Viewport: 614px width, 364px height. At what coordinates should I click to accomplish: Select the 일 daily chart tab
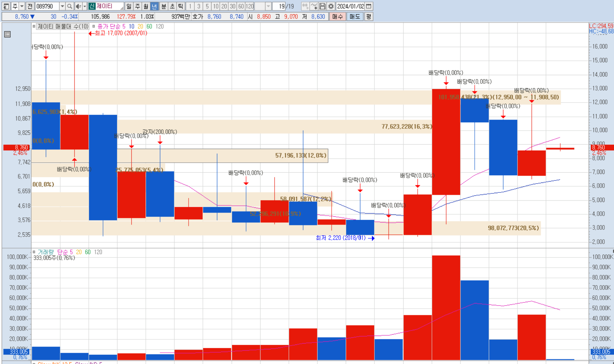coord(129,6)
